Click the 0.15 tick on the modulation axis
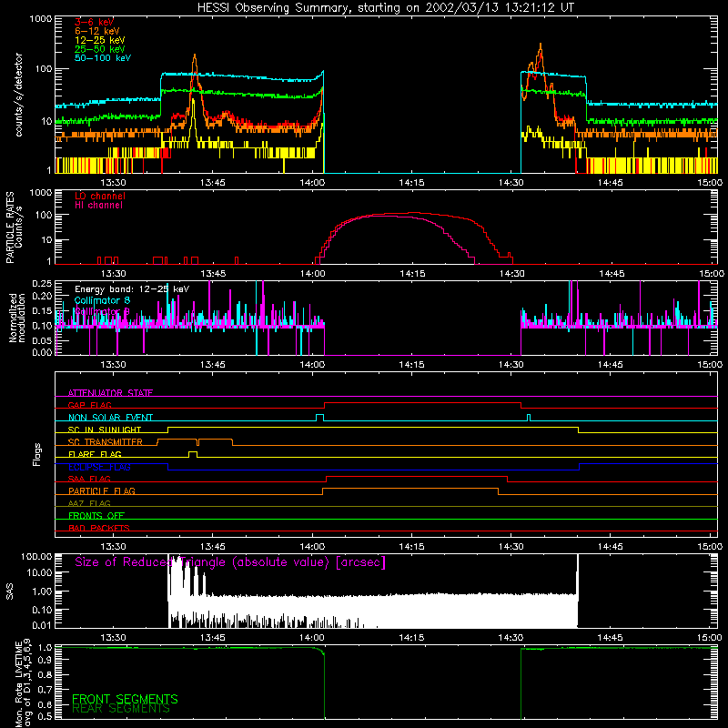Screen dimensions: 728x728 [40, 310]
